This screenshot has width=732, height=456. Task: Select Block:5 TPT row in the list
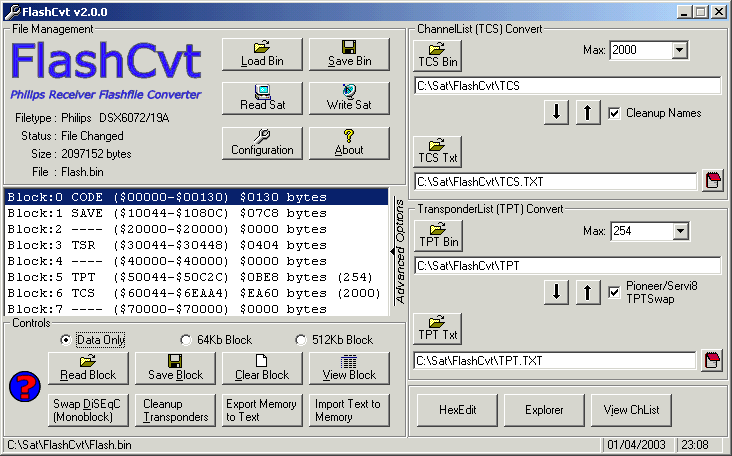coord(196,277)
